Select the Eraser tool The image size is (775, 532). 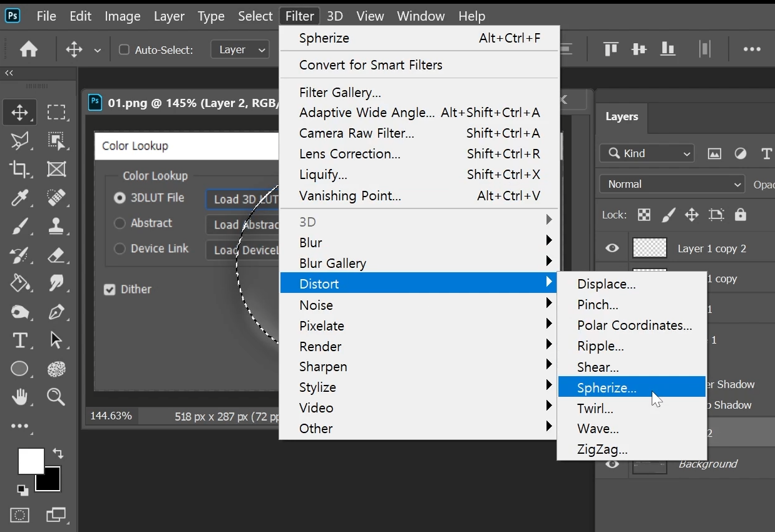[56, 255]
